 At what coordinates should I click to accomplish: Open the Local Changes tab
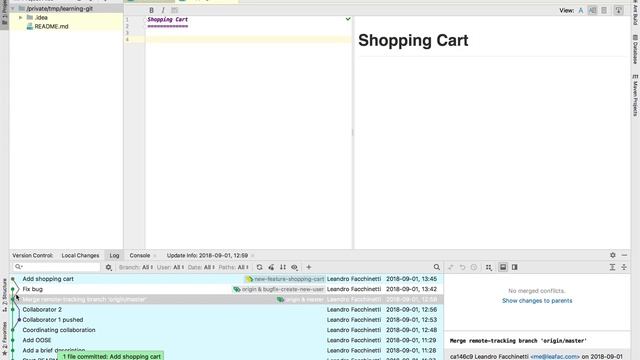coord(80,256)
